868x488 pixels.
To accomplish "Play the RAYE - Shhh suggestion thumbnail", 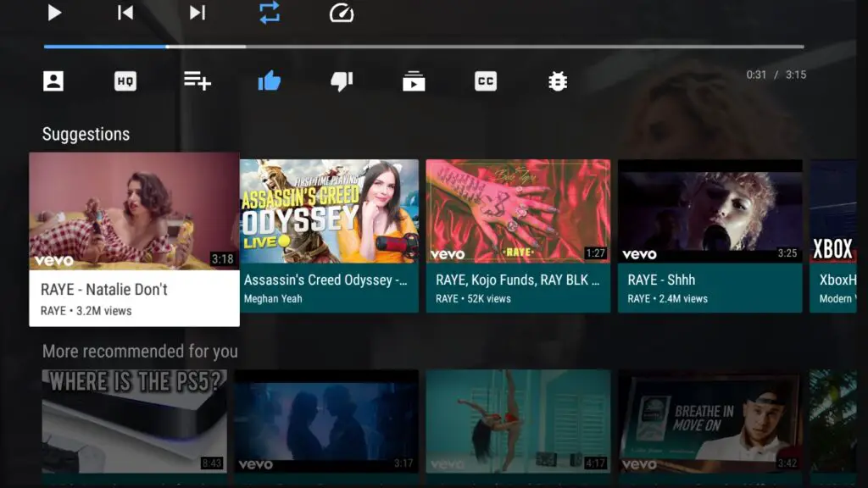I will [709, 209].
